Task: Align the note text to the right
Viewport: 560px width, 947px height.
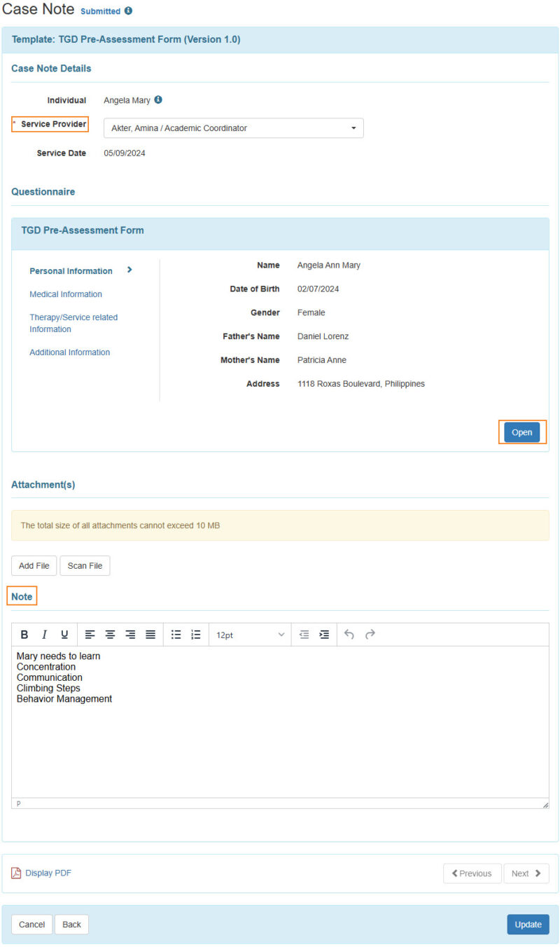Action: (129, 634)
